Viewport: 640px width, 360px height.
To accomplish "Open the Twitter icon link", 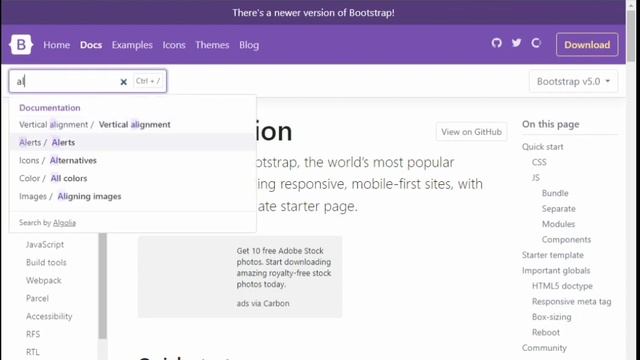I will (516, 43).
